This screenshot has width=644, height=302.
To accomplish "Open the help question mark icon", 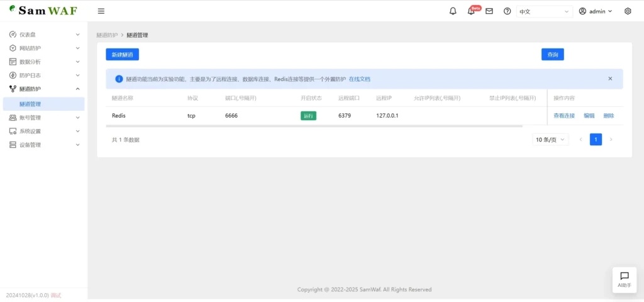I will click(508, 11).
